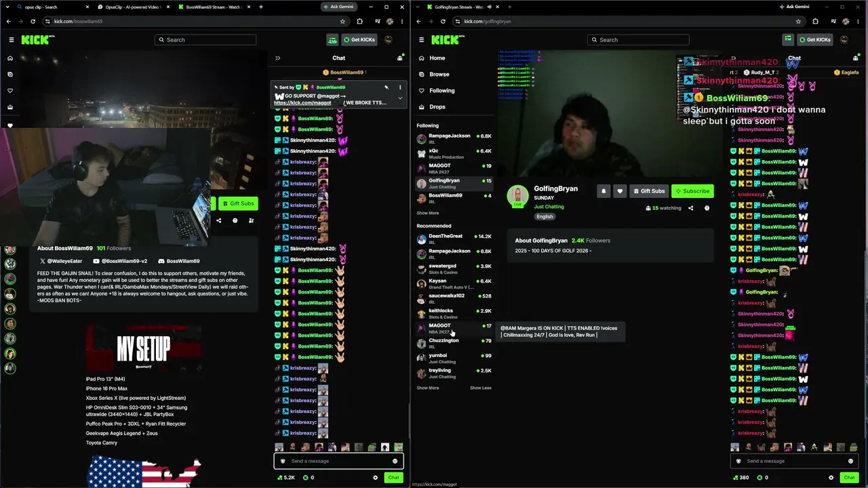This screenshot has width=868, height=488.
Task: Switch to the OpusClip AI-powered Video tab
Action: [x=132, y=7]
